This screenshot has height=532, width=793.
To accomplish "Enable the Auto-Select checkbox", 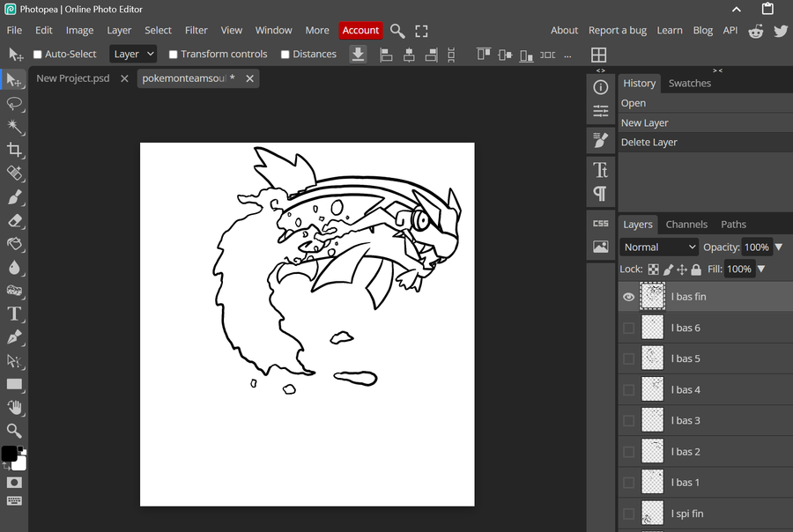I will [37, 54].
